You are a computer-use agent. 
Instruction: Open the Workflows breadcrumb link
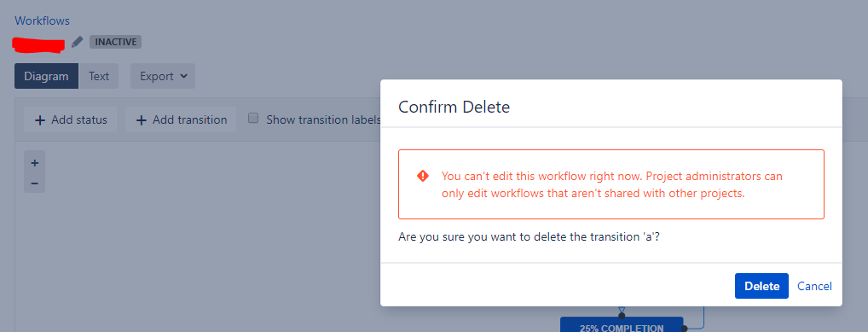pos(42,20)
